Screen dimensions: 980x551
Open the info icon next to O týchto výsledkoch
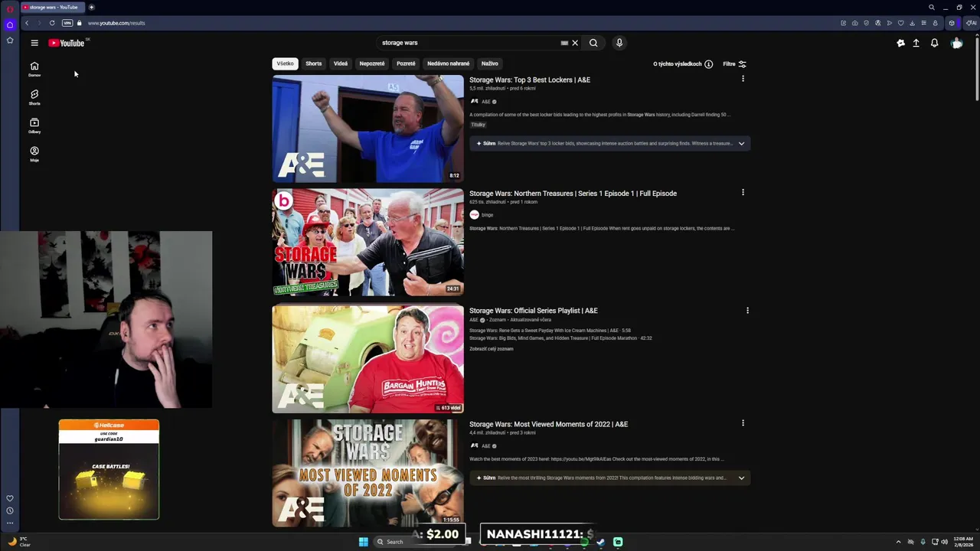pos(708,64)
